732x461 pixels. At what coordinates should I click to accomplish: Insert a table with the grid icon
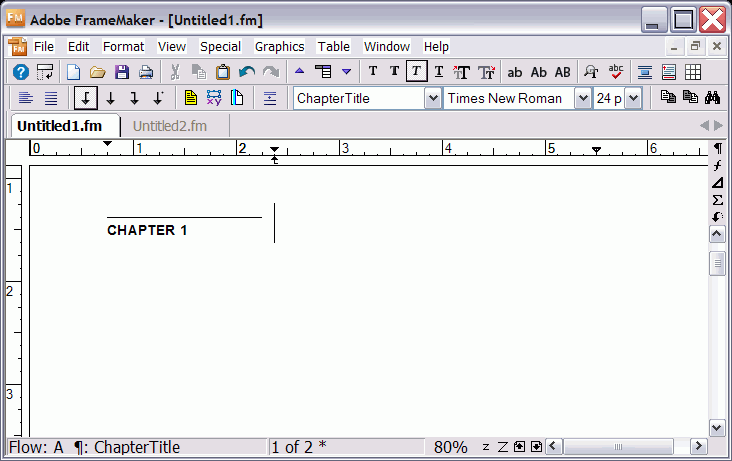(693, 72)
